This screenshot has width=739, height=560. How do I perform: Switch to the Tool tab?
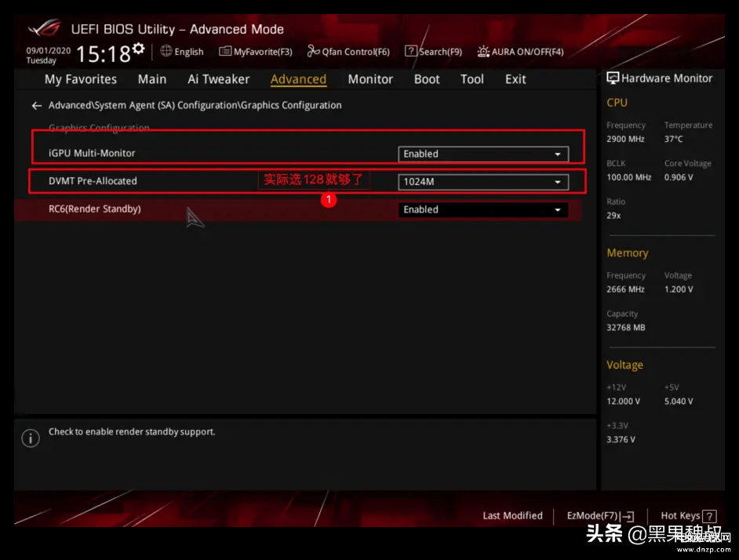coord(472,79)
